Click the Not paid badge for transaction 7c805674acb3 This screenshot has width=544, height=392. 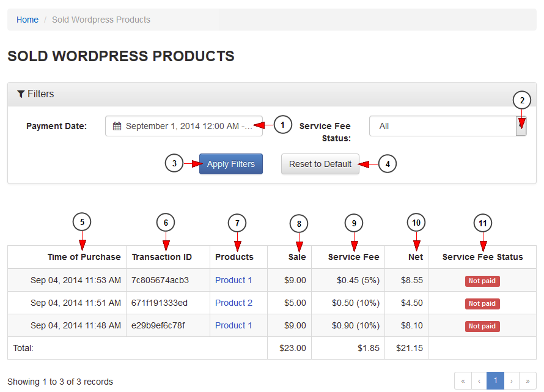482,281
